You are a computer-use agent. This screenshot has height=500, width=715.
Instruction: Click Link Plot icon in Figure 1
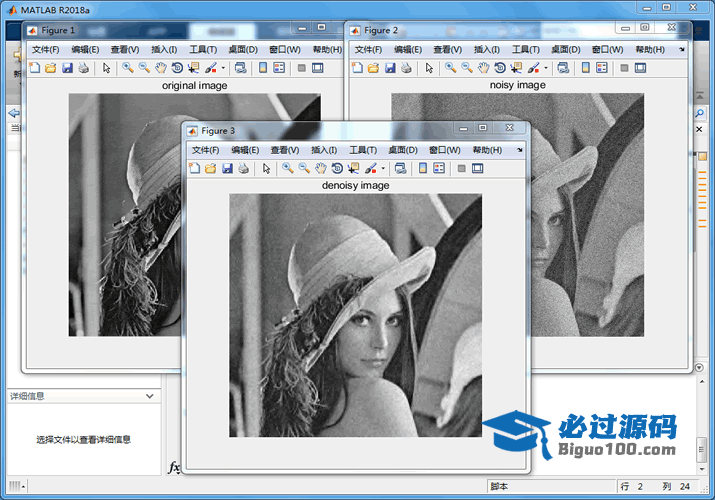(x=240, y=68)
